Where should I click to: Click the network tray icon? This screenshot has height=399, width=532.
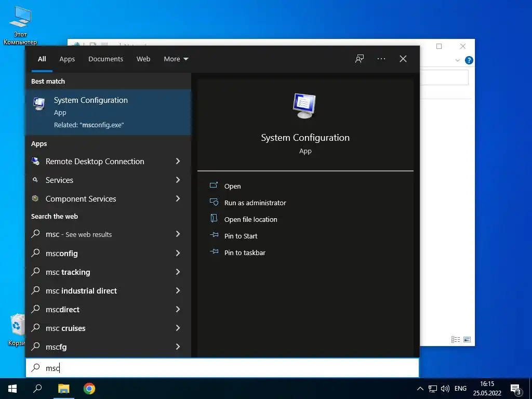433,389
